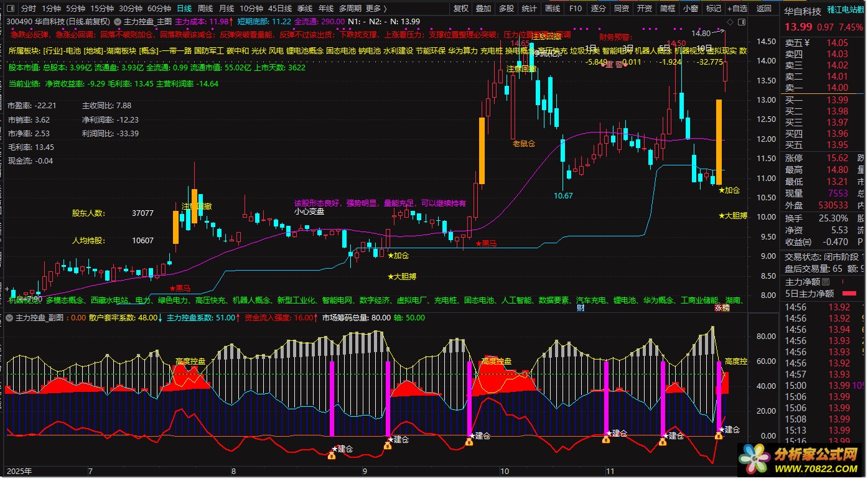
Task: Click the money bag 建仓 icon near September
Action: tap(387, 445)
